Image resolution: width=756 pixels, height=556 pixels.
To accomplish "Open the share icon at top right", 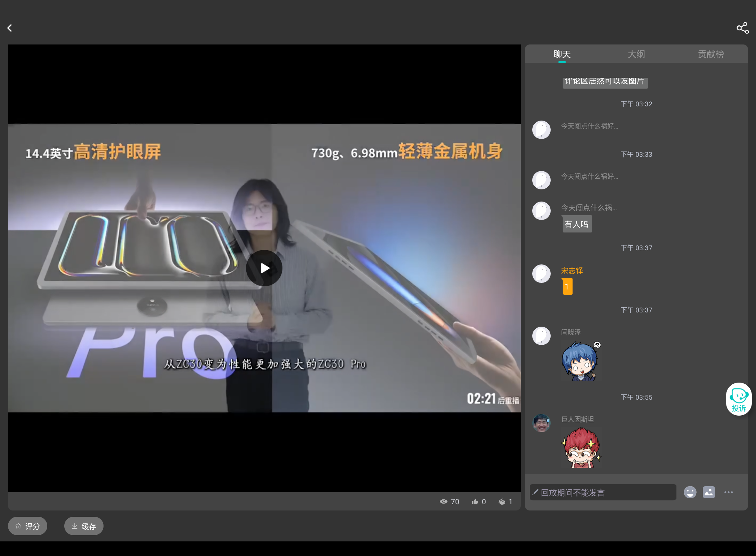I will pos(742,28).
